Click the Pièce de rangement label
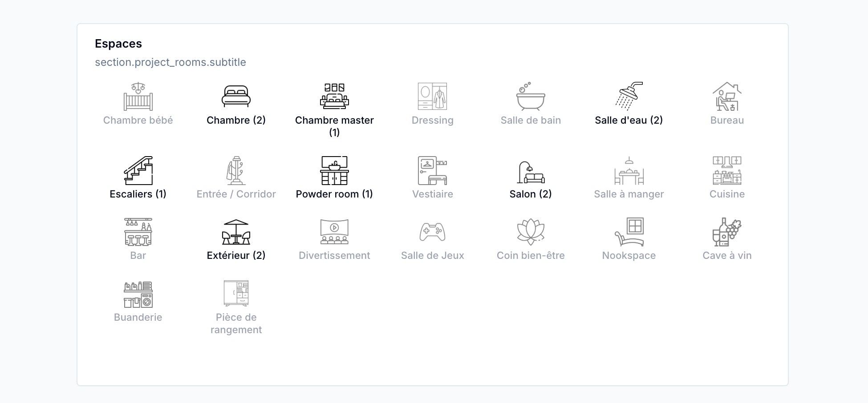This screenshot has height=403, width=868. (236, 323)
